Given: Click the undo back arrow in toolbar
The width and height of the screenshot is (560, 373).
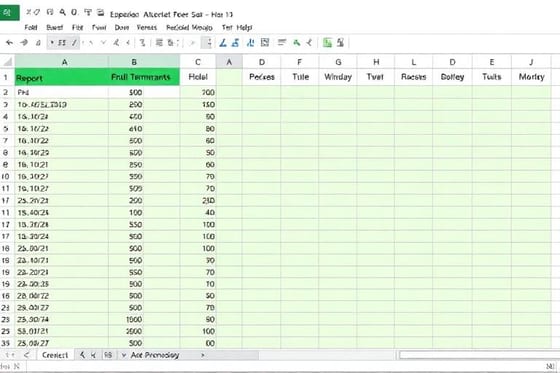Looking at the screenshot, I should pyautogui.click(x=9, y=43).
